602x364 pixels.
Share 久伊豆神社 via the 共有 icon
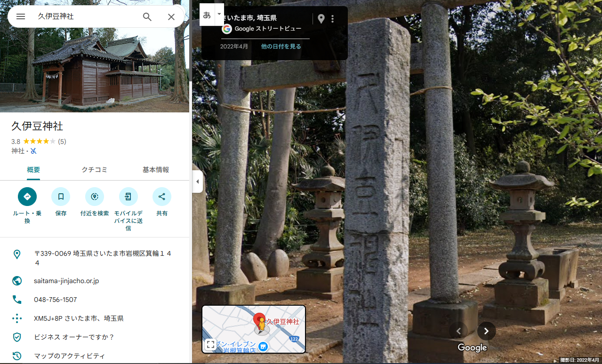click(x=161, y=197)
